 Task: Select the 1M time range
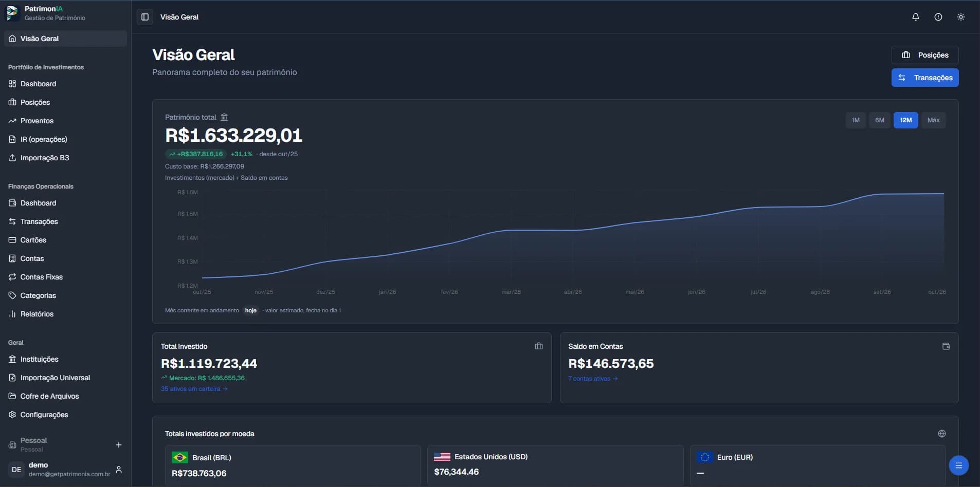click(x=856, y=120)
